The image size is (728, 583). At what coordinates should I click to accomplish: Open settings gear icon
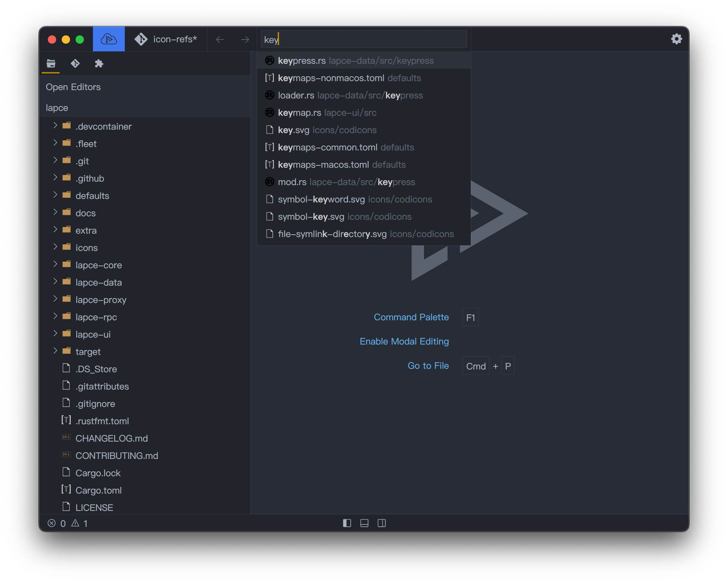click(x=676, y=39)
